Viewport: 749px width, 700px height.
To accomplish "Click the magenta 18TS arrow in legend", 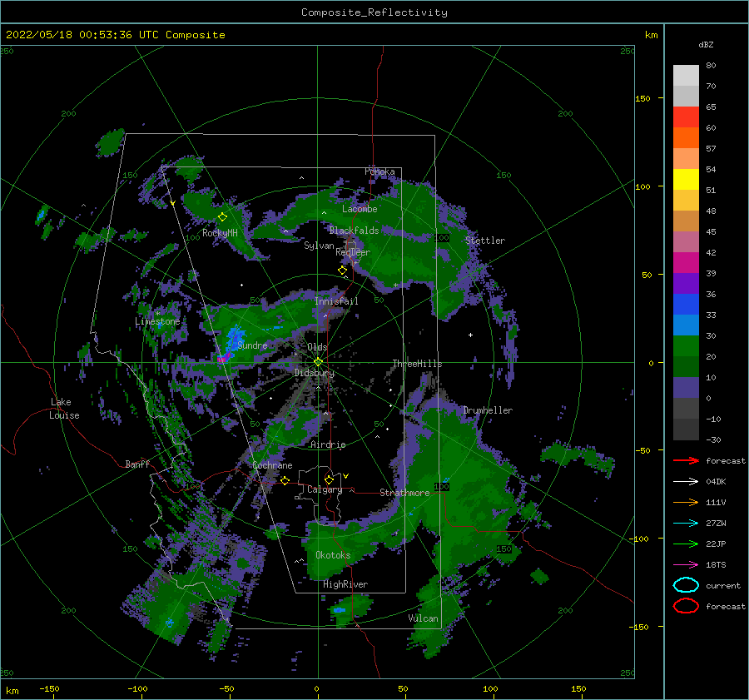I will 686,565.
